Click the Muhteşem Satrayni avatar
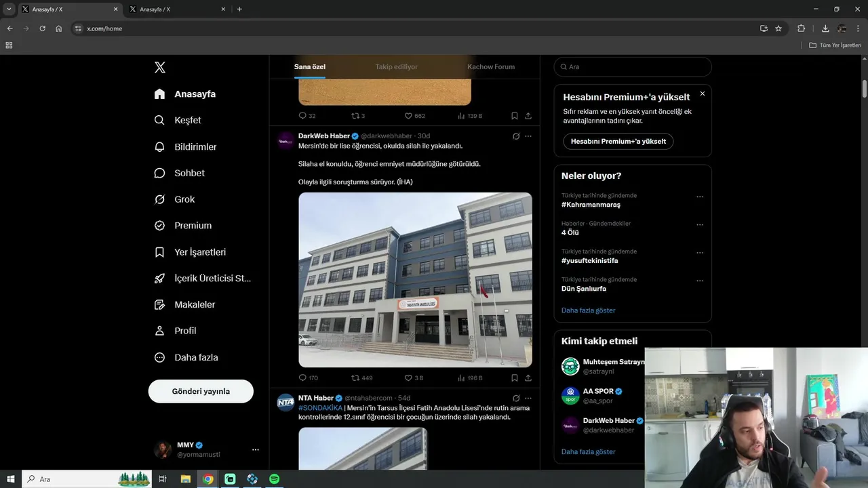 (x=570, y=366)
